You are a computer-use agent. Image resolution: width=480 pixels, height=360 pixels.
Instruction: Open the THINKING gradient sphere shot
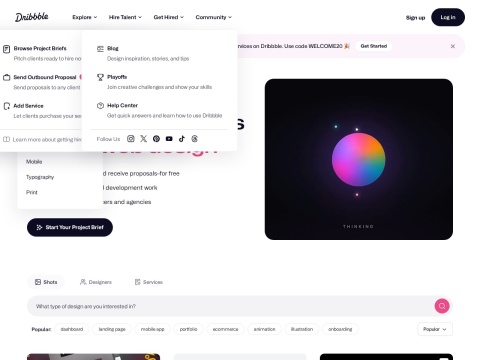tap(359, 159)
